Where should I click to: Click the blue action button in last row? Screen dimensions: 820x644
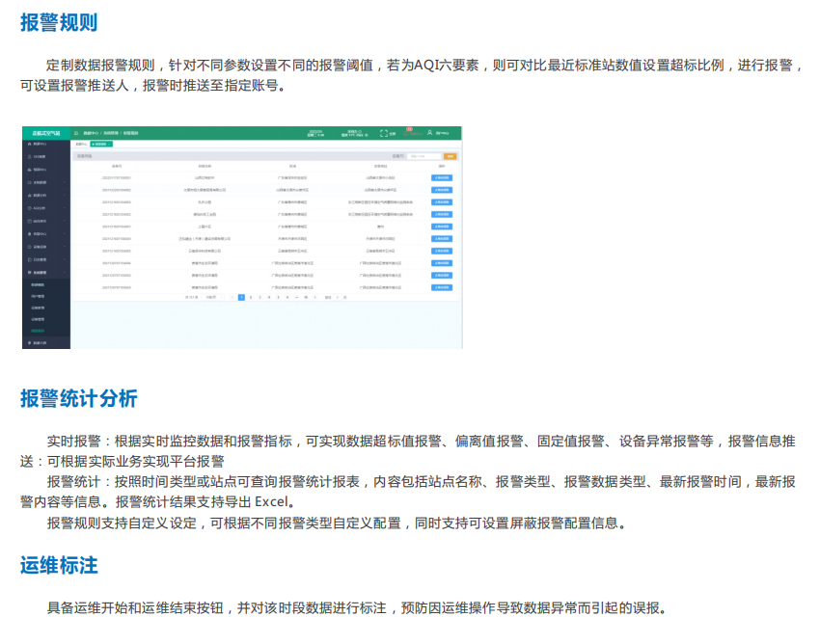coord(441,286)
